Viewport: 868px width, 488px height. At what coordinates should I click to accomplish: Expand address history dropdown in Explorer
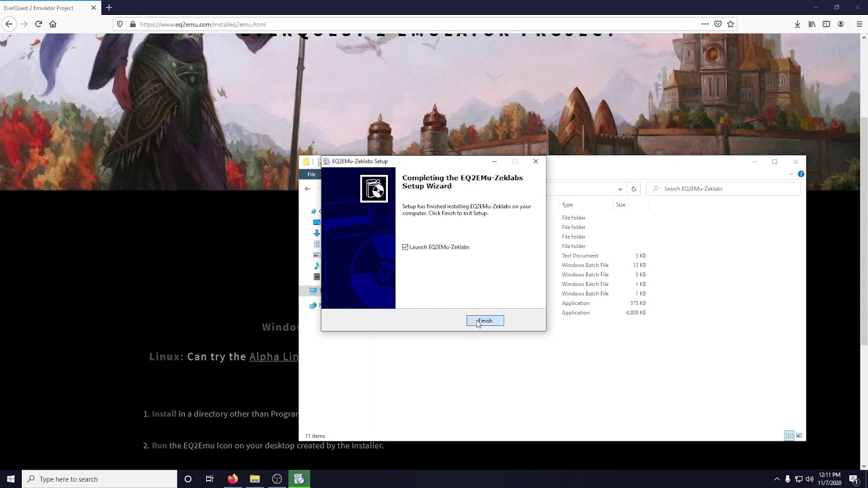(620, 189)
